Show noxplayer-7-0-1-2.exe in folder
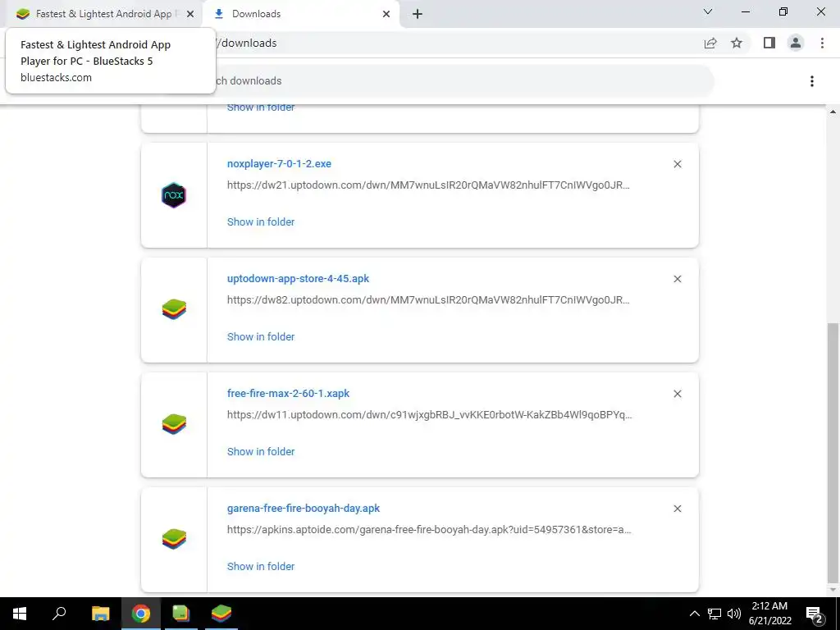Viewport: 840px width, 630px height. (x=261, y=221)
